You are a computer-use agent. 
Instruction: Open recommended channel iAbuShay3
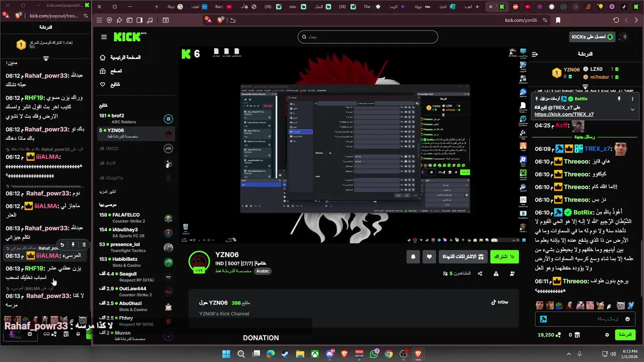pos(136,233)
